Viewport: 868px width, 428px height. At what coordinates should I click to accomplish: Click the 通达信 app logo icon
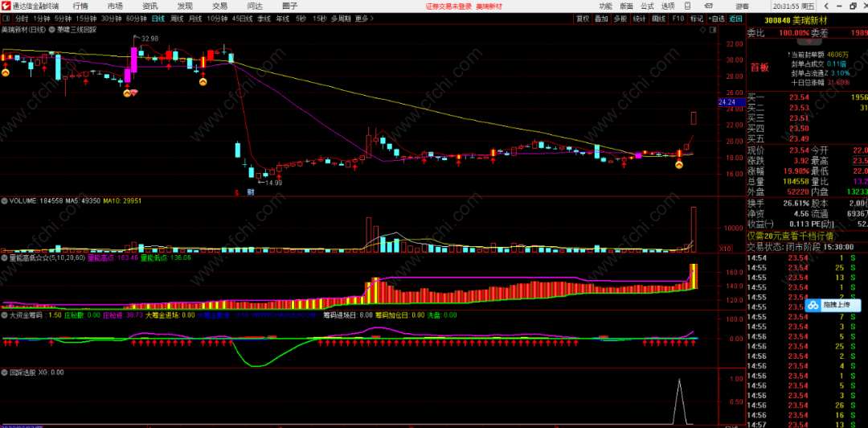pos(6,6)
